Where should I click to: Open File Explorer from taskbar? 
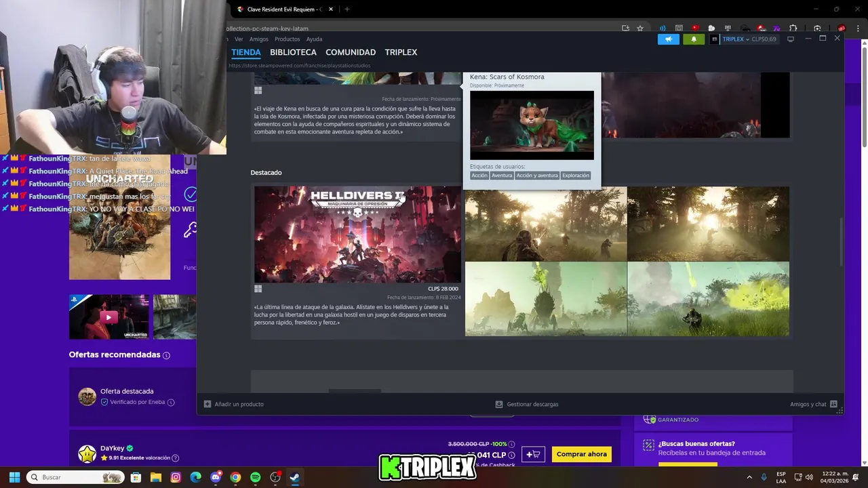pos(155,477)
